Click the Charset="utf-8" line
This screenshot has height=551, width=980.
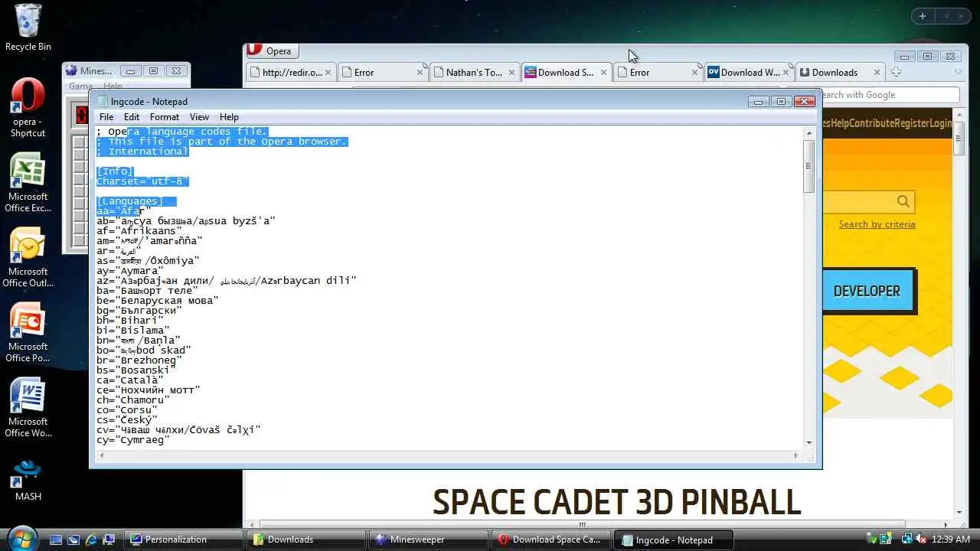click(x=142, y=181)
